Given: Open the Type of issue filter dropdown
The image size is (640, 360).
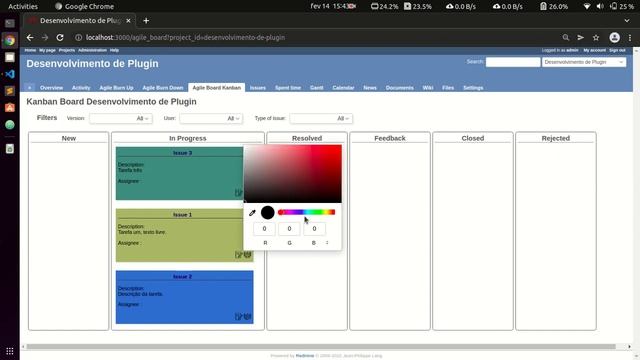Looking at the screenshot, I should coord(321,118).
